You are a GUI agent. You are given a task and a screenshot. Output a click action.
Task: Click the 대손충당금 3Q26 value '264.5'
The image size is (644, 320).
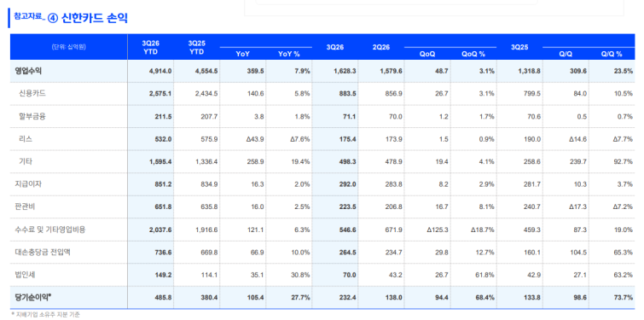tap(348, 253)
